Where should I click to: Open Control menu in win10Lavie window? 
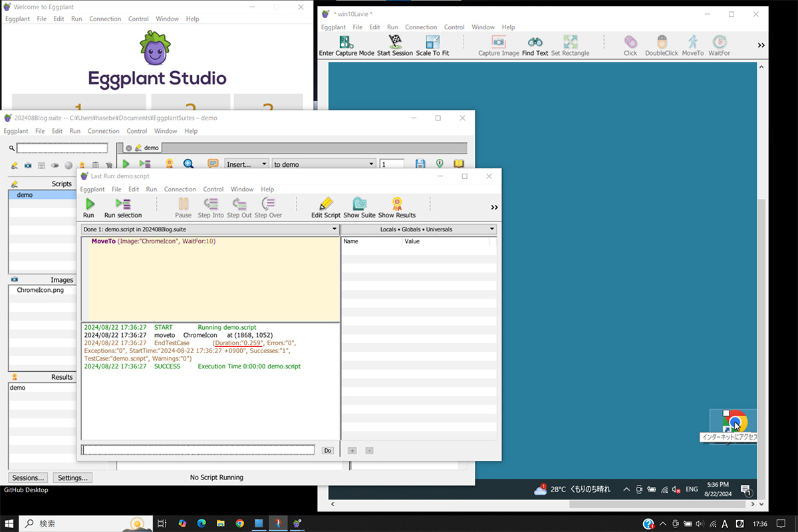point(454,27)
